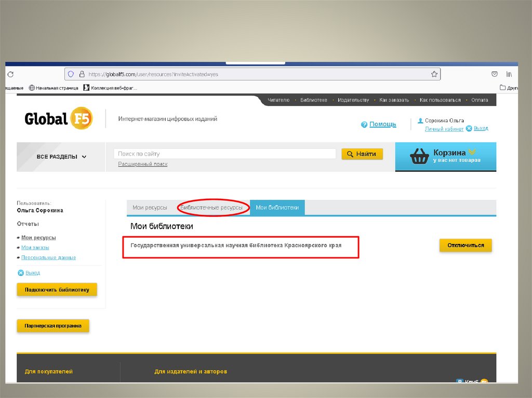The height and width of the screenshot is (398, 532).
Task: Open the Pocket save icon
Action: point(495,74)
